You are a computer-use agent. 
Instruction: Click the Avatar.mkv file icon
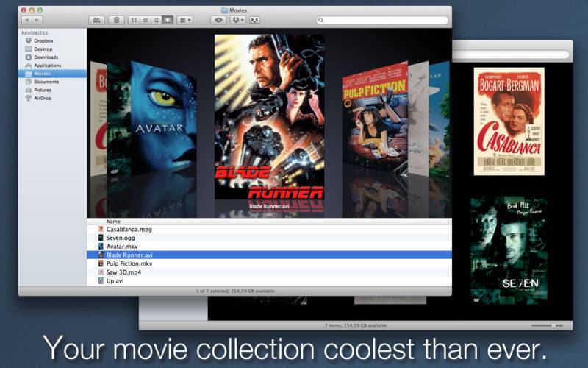tap(101, 247)
